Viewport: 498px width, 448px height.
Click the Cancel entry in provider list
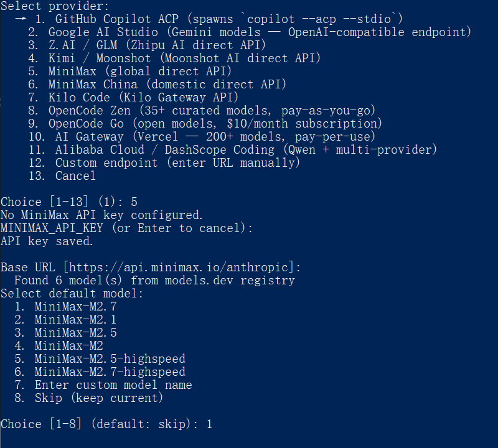click(75, 175)
